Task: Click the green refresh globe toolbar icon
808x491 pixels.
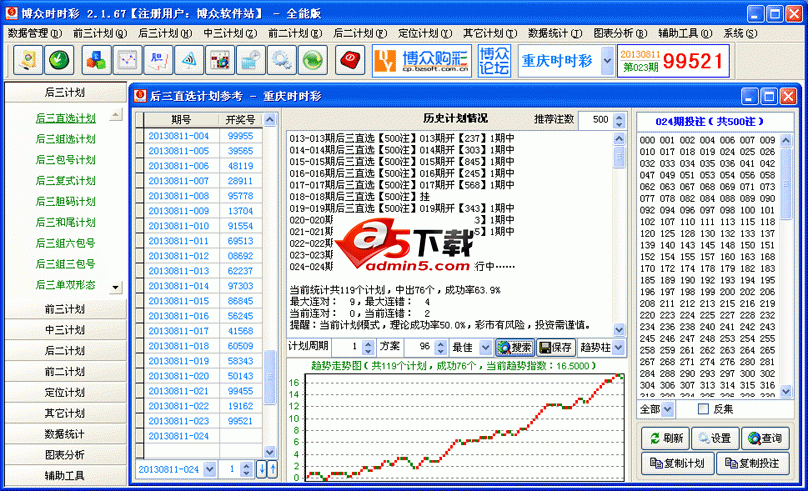Action: 313,60
